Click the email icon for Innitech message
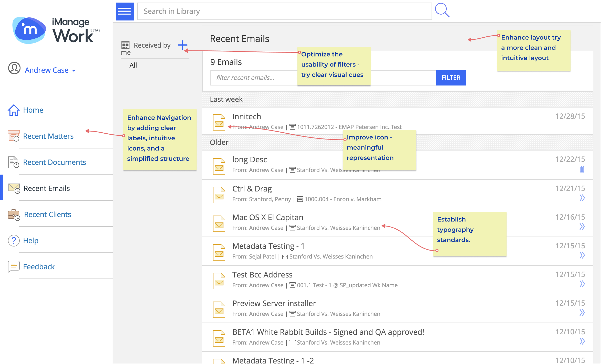Viewport: 601px width, 364px height. click(219, 123)
